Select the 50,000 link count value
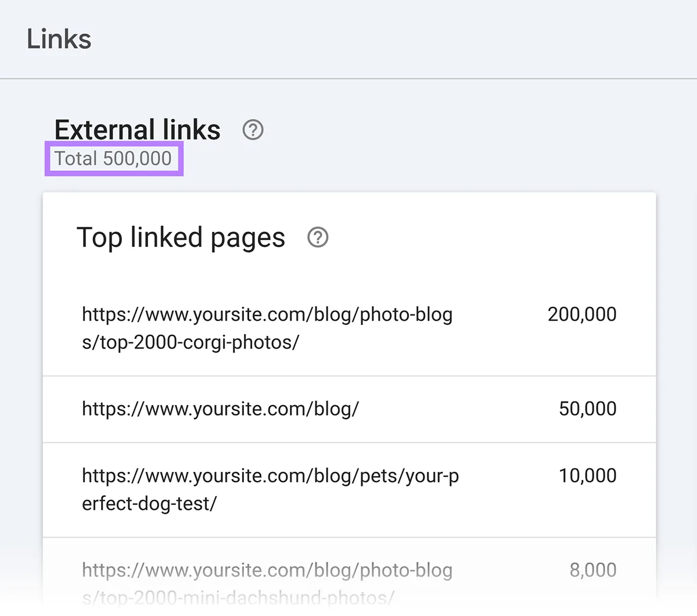The height and width of the screenshot is (616, 697). point(588,409)
